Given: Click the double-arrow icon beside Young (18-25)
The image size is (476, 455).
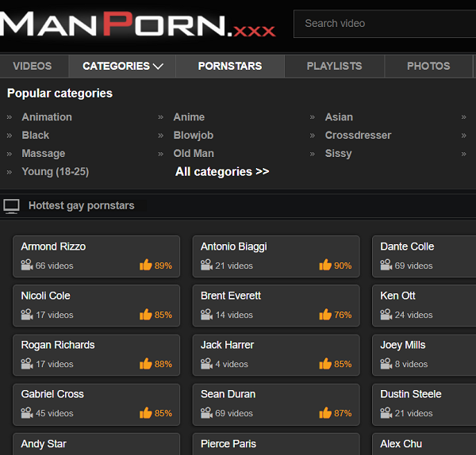Looking at the screenshot, I should click(x=10, y=172).
